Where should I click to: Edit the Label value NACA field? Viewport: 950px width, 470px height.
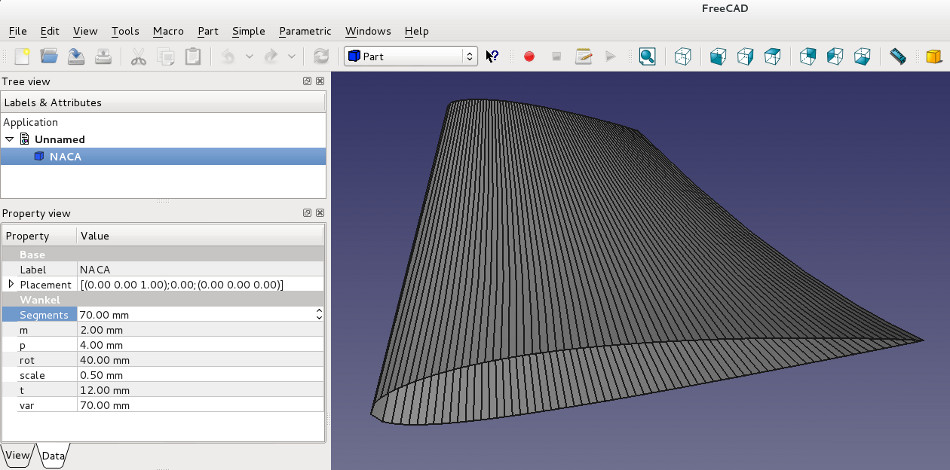coord(201,270)
